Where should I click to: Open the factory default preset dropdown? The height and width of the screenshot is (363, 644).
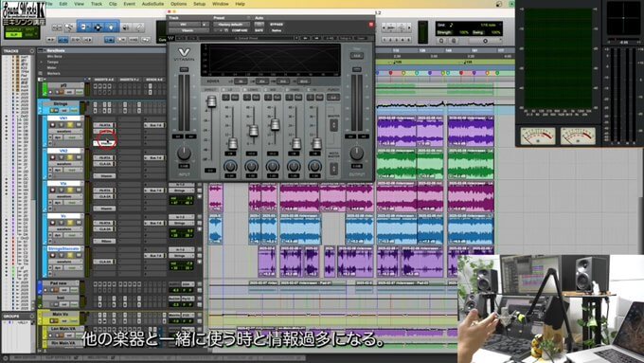click(x=231, y=25)
